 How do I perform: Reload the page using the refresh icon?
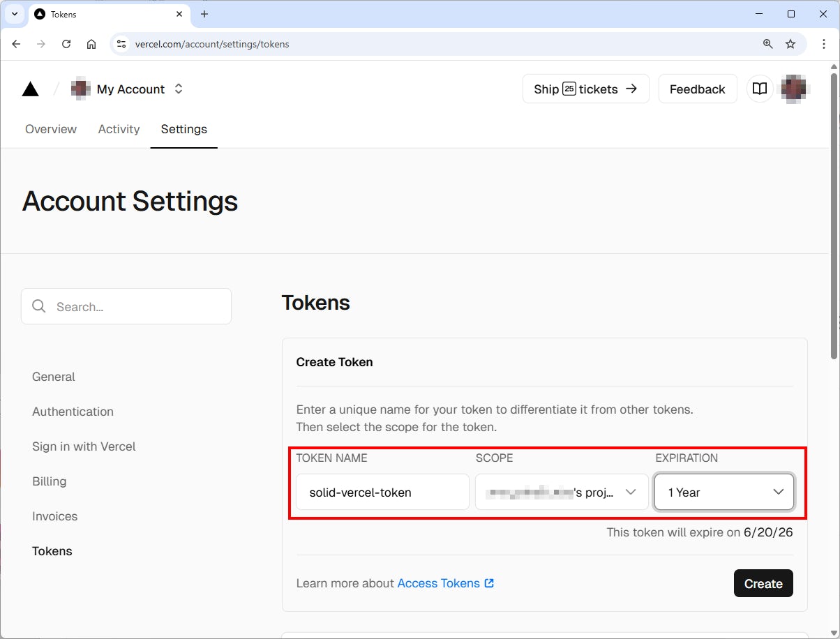pyautogui.click(x=66, y=44)
